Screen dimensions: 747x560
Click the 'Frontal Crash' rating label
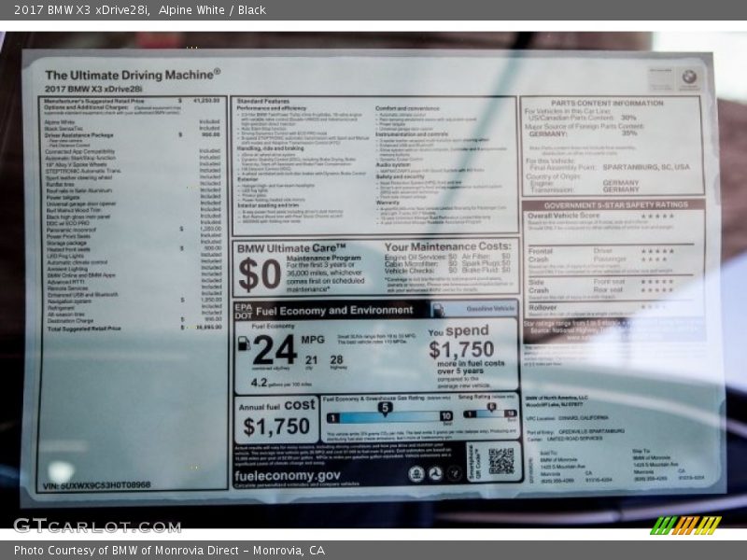point(541,255)
